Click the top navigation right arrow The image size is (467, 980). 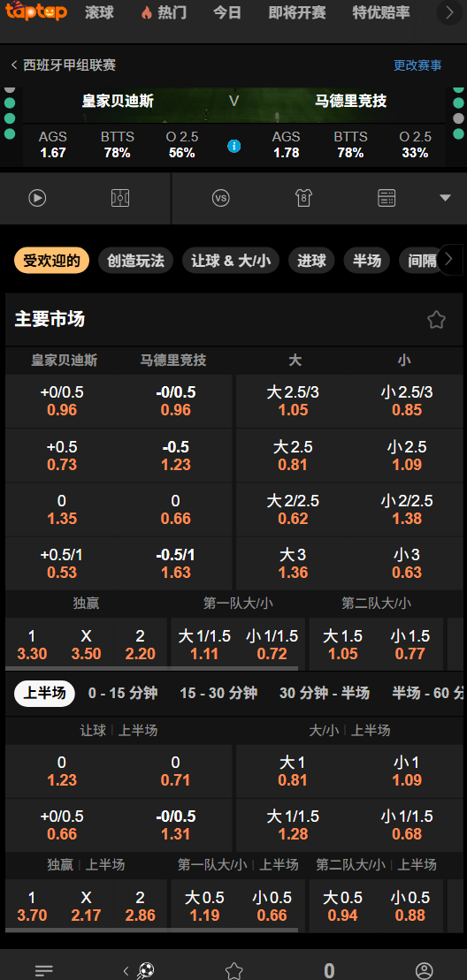pyautogui.click(x=449, y=12)
